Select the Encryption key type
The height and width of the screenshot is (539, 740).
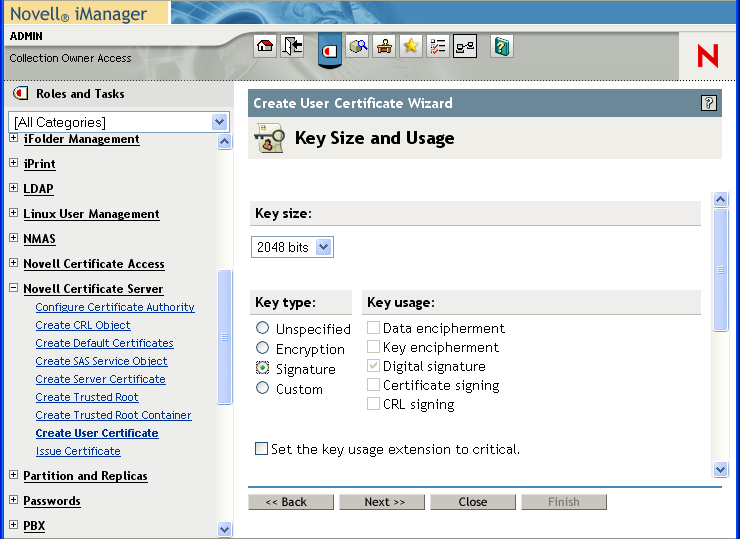(262, 348)
